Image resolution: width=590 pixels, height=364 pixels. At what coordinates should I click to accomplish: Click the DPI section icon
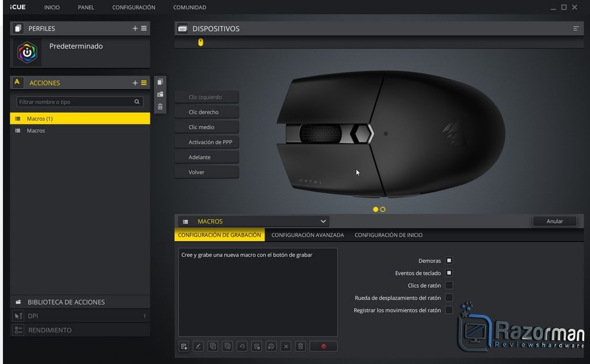click(x=18, y=316)
